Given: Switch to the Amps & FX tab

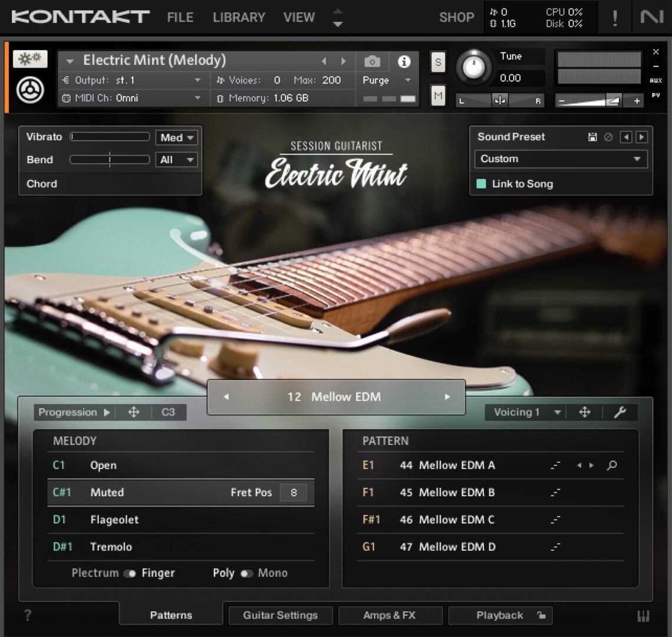Looking at the screenshot, I should click(390, 615).
